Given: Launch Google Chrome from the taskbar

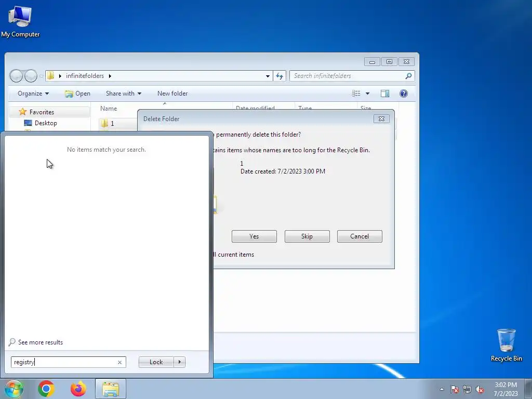Looking at the screenshot, I should click(46, 389).
